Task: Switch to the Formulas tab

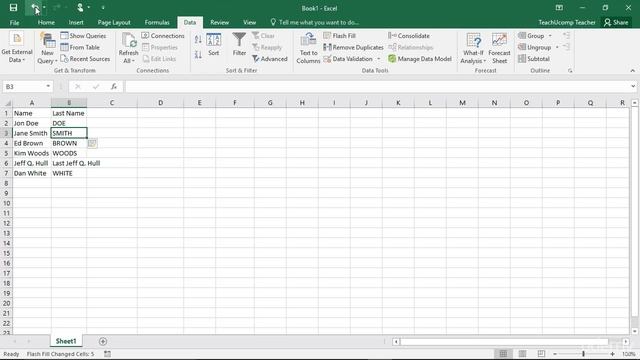Action: 157,22
